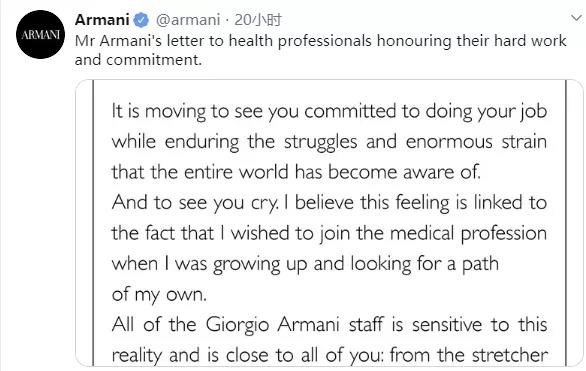
Task: Open the @armani handle link
Action: [x=188, y=20]
